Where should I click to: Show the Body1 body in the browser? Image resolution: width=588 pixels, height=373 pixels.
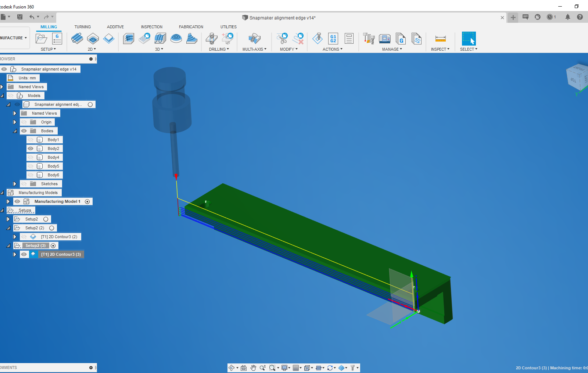(x=31, y=140)
